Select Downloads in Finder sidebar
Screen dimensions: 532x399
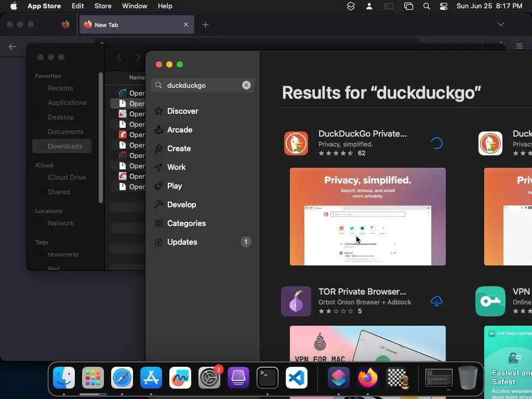coord(62,146)
